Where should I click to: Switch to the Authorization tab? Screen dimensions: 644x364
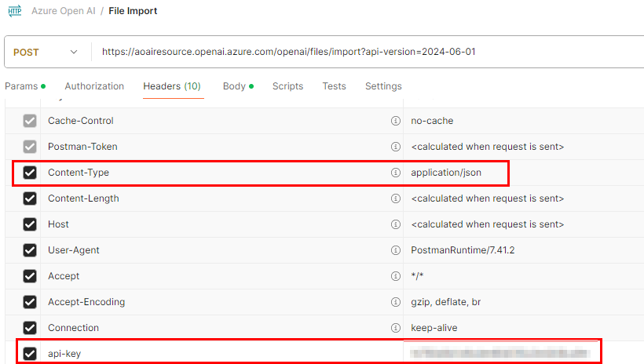(x=94, y=86)
